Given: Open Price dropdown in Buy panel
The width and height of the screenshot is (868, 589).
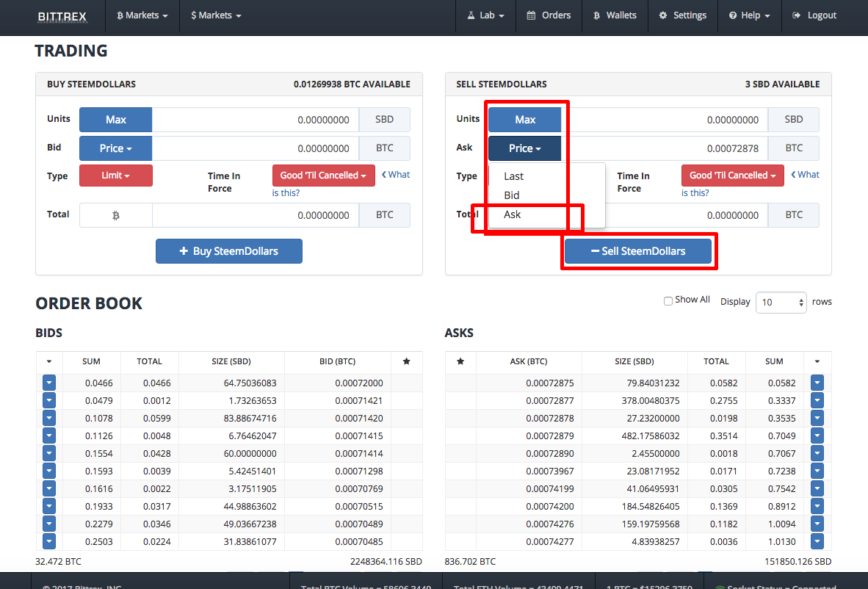Looking at the screenshot, I should (116, 148).
